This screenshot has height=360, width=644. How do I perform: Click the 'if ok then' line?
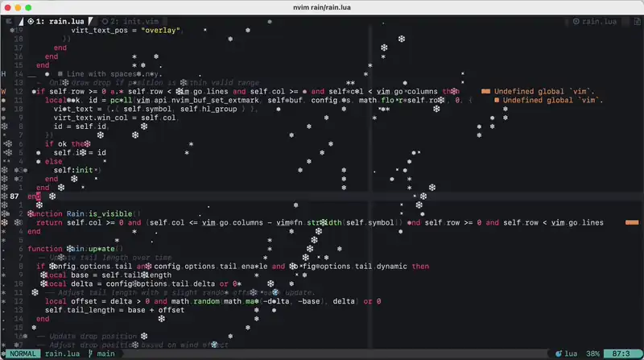pyautogui.click(x=68, y=144)
